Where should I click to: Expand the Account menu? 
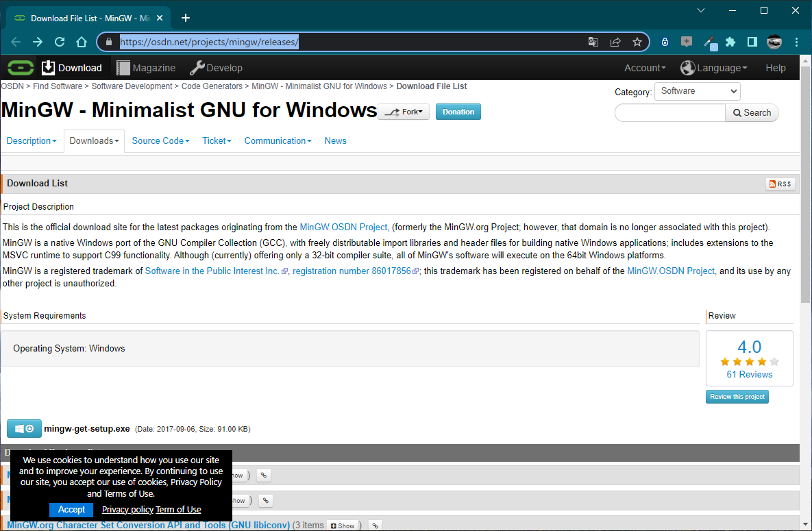[645, 68]
